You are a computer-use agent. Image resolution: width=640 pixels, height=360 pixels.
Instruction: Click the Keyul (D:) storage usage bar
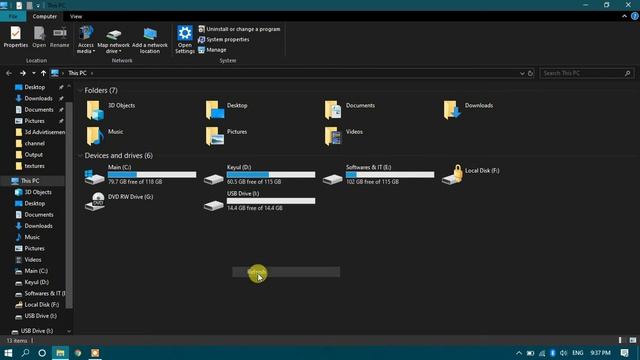click(x=271, y=175)
